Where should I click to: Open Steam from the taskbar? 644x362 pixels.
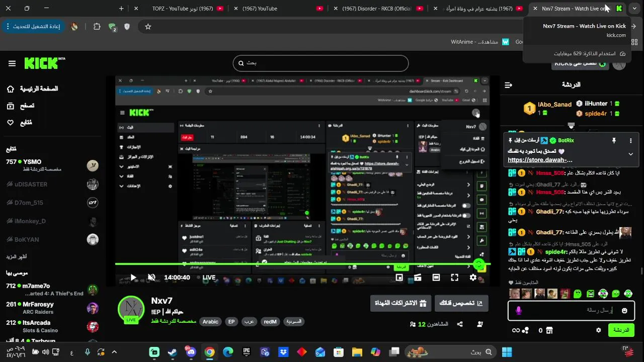[x=173, y=352]
